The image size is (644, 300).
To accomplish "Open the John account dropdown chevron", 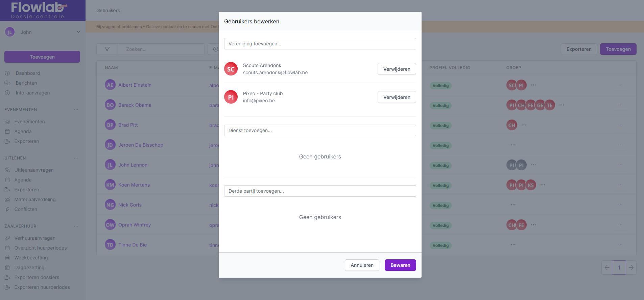I will click(x=78, y=32).
